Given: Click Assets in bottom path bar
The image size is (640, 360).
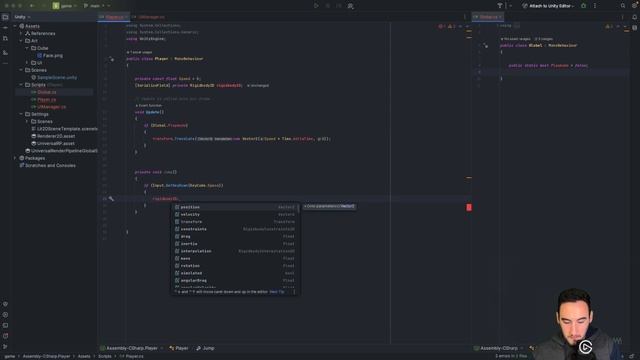Looking at the screenshot, I should [x=84, y=356].
